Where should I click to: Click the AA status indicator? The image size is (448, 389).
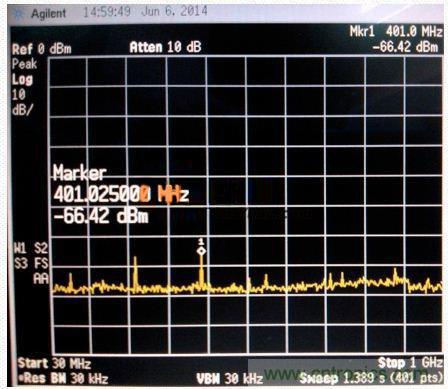(41, 279)
